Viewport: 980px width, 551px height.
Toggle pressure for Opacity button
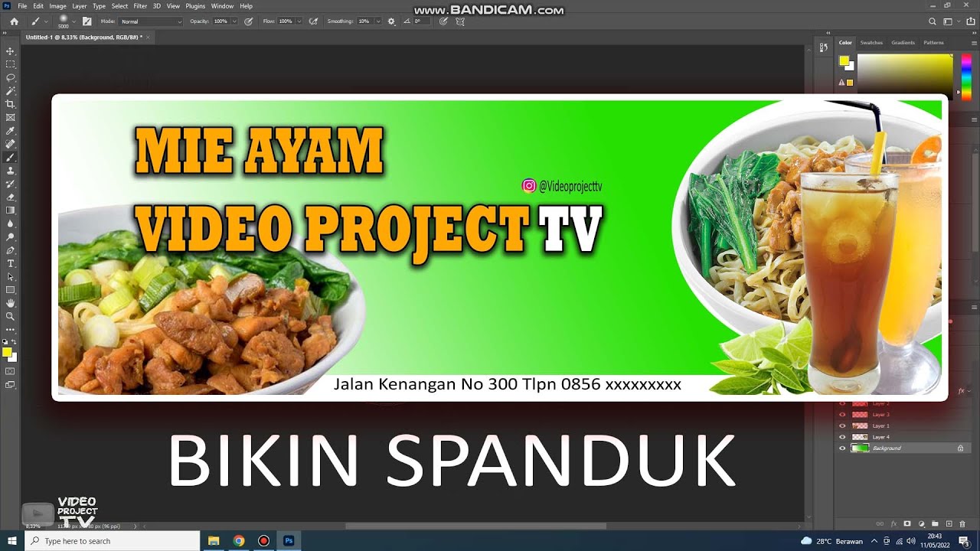tap(249, 21)
